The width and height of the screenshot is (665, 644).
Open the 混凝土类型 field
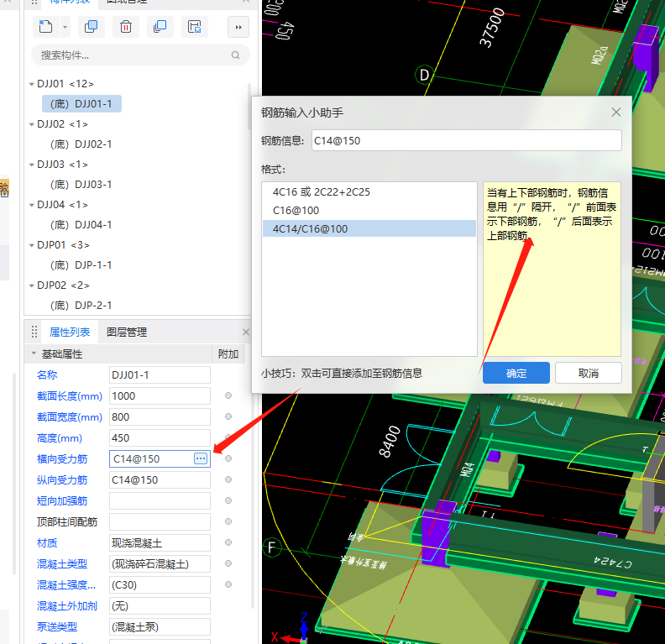point(160,564)
